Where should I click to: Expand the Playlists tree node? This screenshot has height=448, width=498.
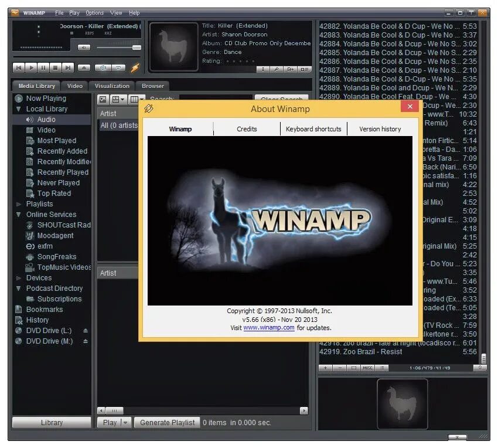[18, 204]
